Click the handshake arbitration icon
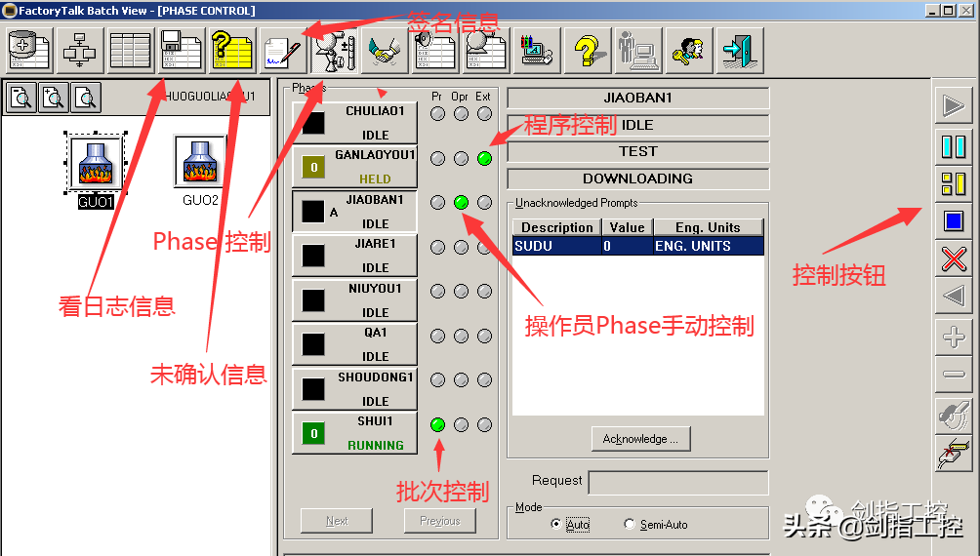The width and height of the screenshot is (980, 556). click(385, 50)
